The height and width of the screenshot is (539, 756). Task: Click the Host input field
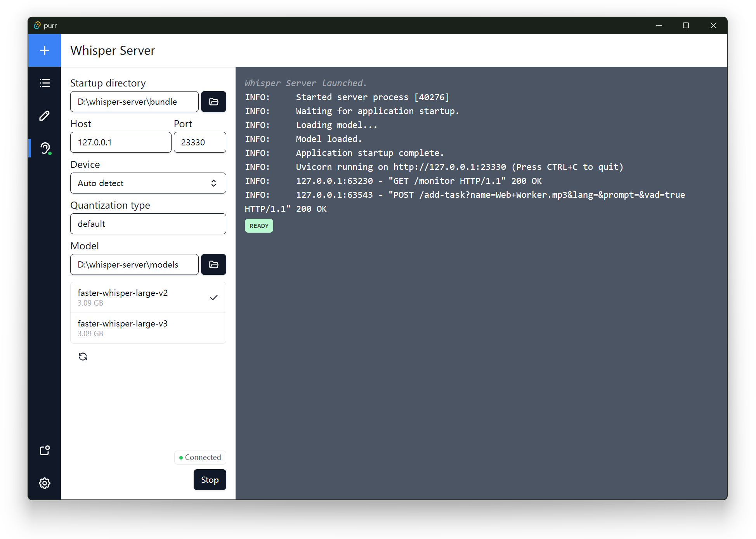pyautogui.click(x=120, y=142)
